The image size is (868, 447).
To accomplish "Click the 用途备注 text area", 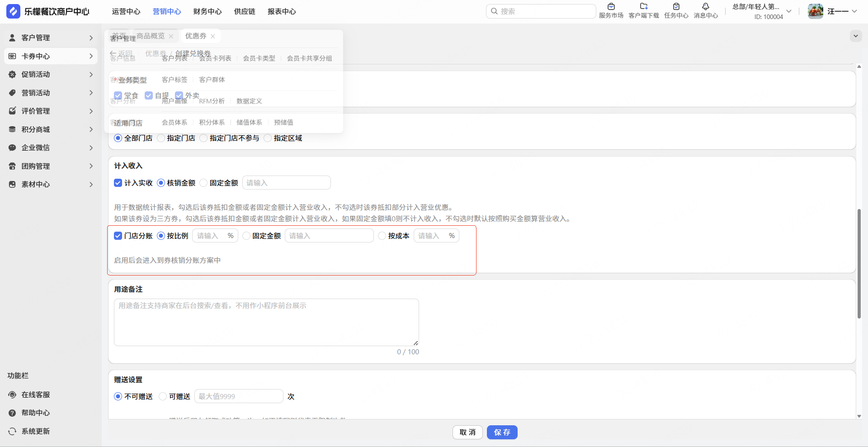I will pyautogui.click(x=266, y=322).
